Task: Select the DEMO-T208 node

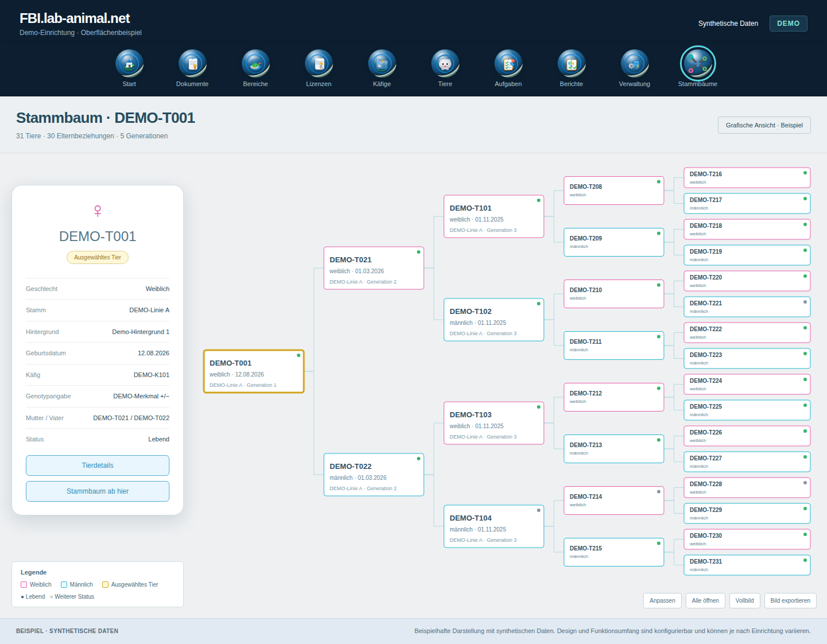Action: pos(614,191)
